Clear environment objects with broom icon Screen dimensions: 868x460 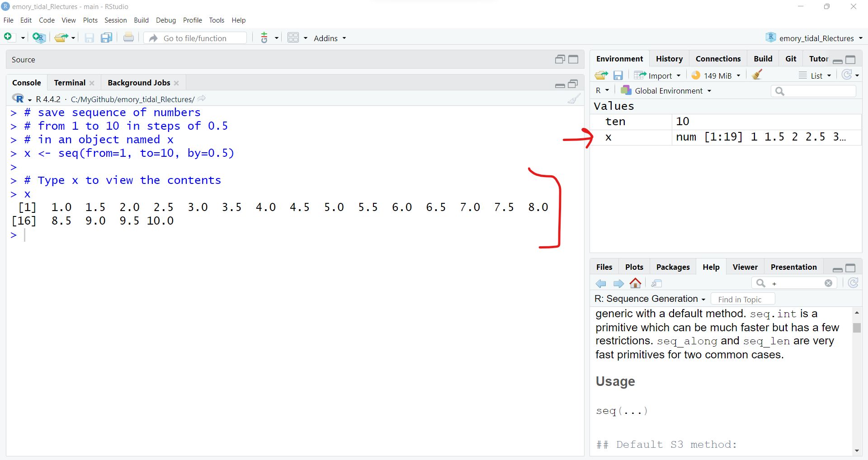757,75
